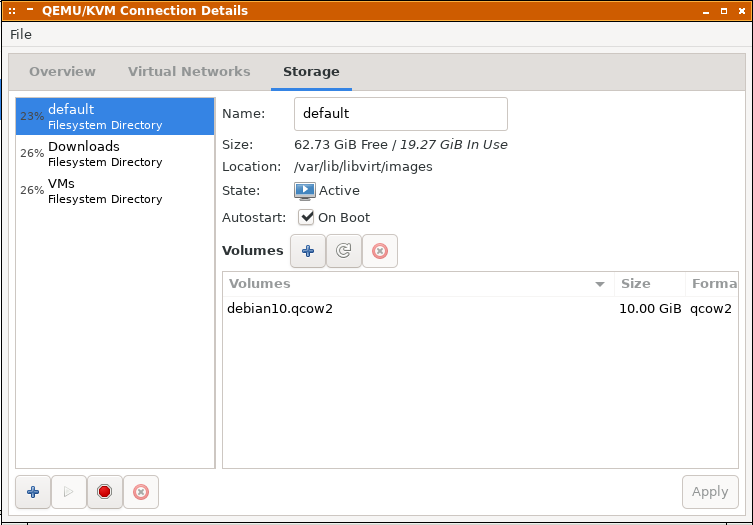Select the Storage tab
The width and height of the screenshot is (753, 525).
pyautogui.click(x=311, y=72)
